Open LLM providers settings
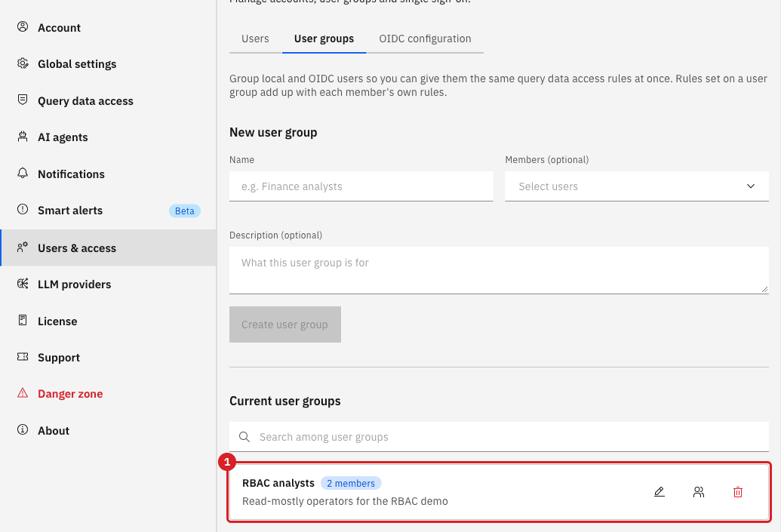Viewport: 781px width, 532px height. coord(108,284)
